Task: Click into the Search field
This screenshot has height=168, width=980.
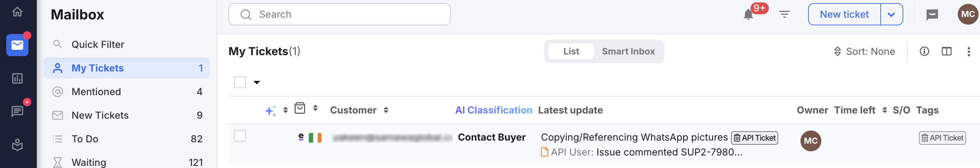Action: click(x=339, y=15)
